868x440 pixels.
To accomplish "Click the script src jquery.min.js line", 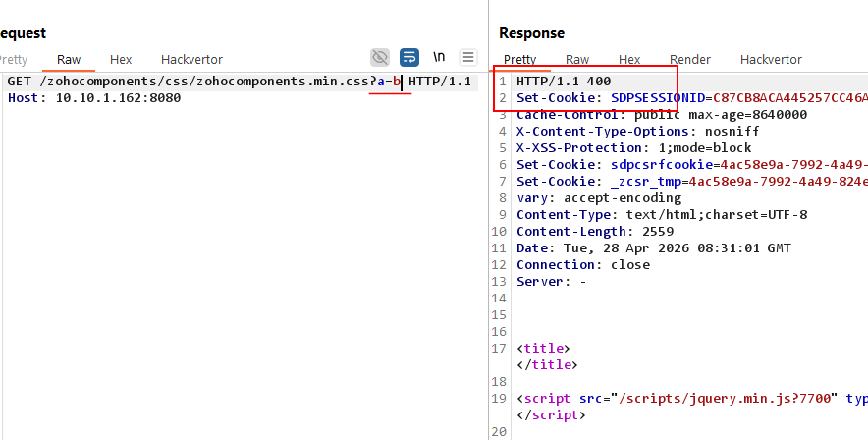I will [x=692, y=398].
